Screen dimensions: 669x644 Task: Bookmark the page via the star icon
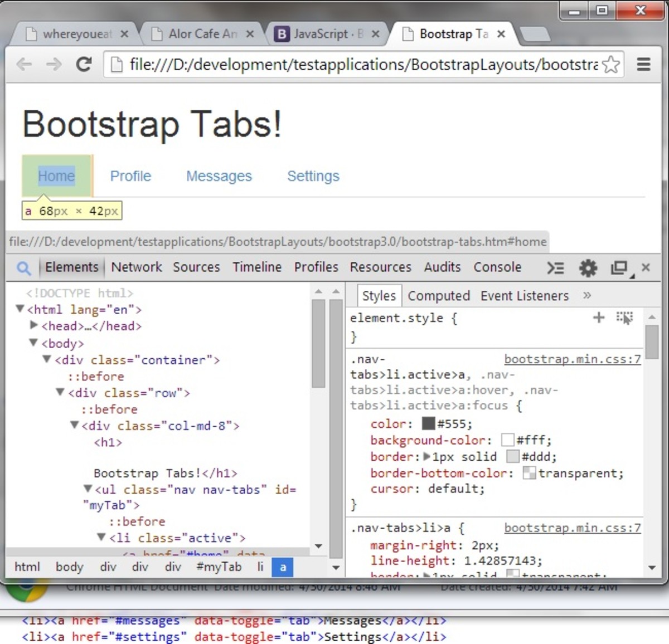tap(611, 65)
